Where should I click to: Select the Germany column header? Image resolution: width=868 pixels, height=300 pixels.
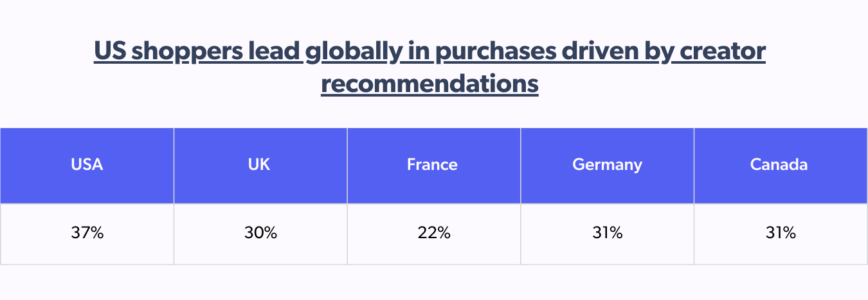tap(608, 165)
